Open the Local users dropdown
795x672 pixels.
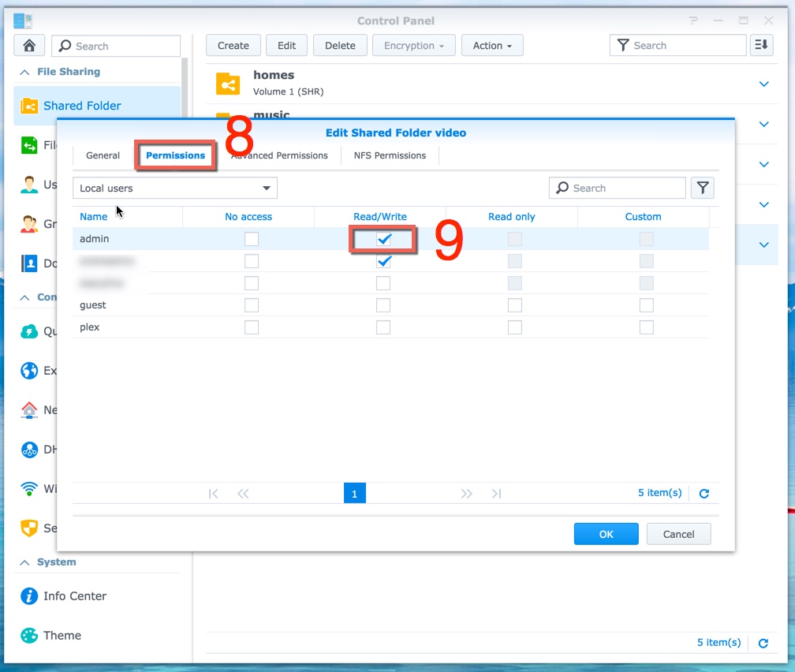(x=175, y=189)
